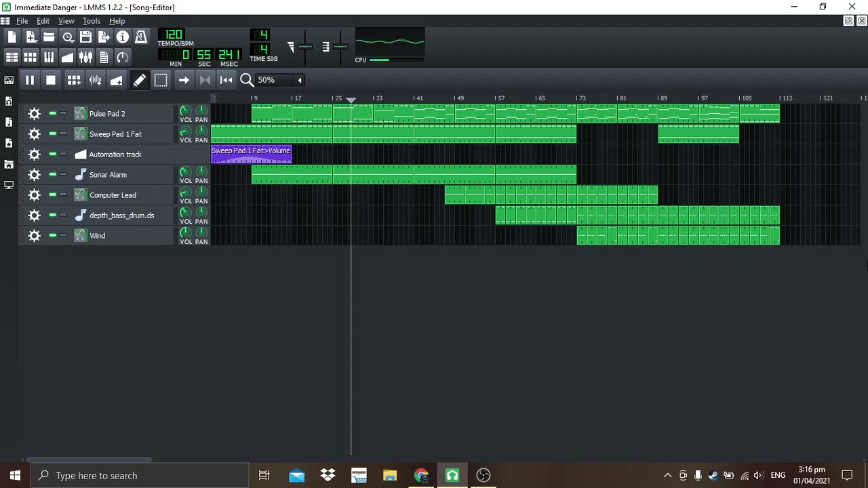The image size is (868, 488).
Task: Show the FX-Mixer icon
Action: (85, 57)
